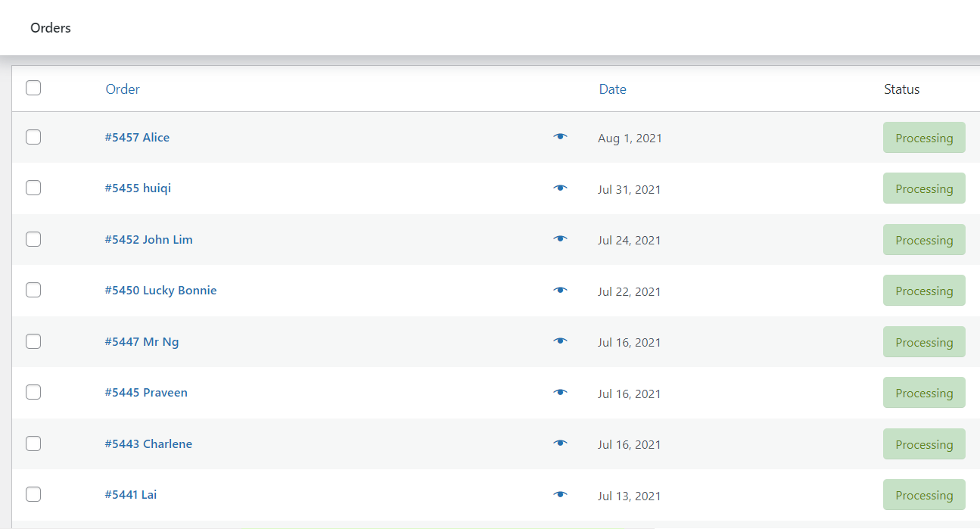Sort the table by the Order column header
The width and height of the screenshot is (980, 529).
pos(123,89)
